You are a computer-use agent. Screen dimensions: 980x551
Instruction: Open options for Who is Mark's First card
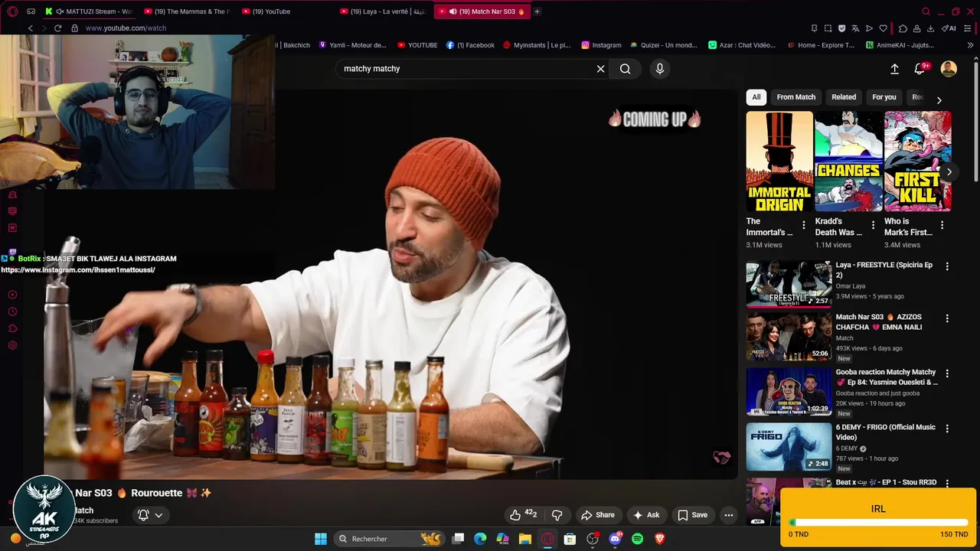942,225
